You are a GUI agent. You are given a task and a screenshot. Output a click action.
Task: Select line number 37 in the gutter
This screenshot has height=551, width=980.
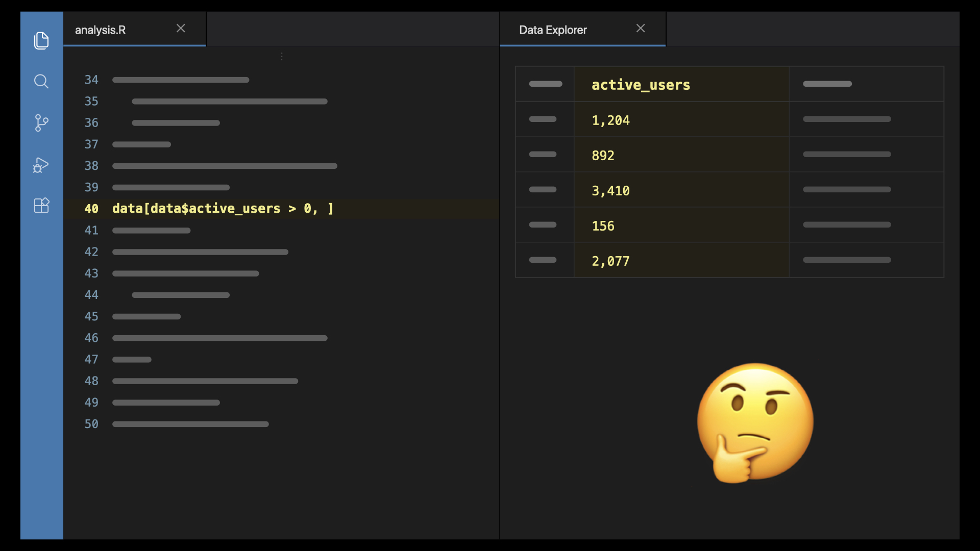(x=91, y=144)
